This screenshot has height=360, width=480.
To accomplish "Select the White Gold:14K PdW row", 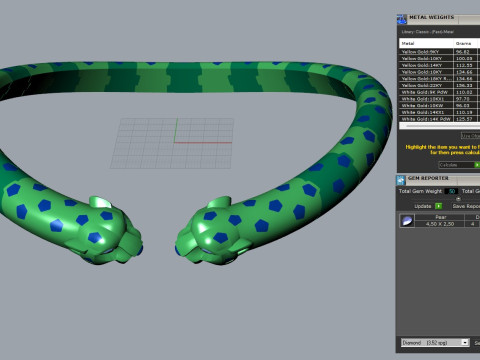I will 439,119.
